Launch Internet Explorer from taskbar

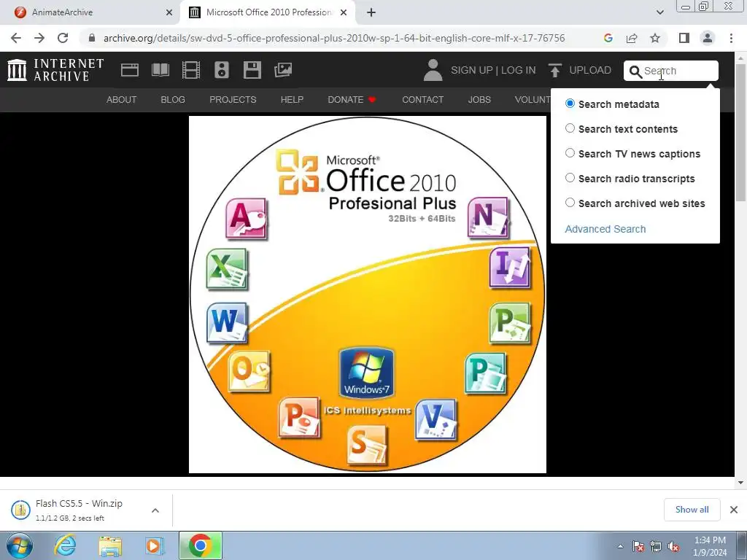click(65, 545)
